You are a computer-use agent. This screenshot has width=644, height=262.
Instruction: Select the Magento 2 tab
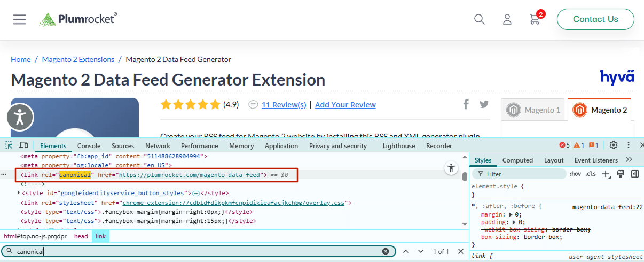pos(600,110)
